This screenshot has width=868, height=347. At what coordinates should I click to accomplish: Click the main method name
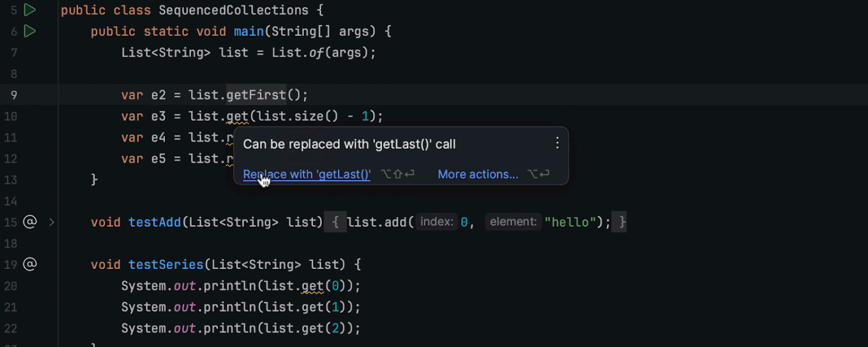pyautogui.click(x=249, y=31)
